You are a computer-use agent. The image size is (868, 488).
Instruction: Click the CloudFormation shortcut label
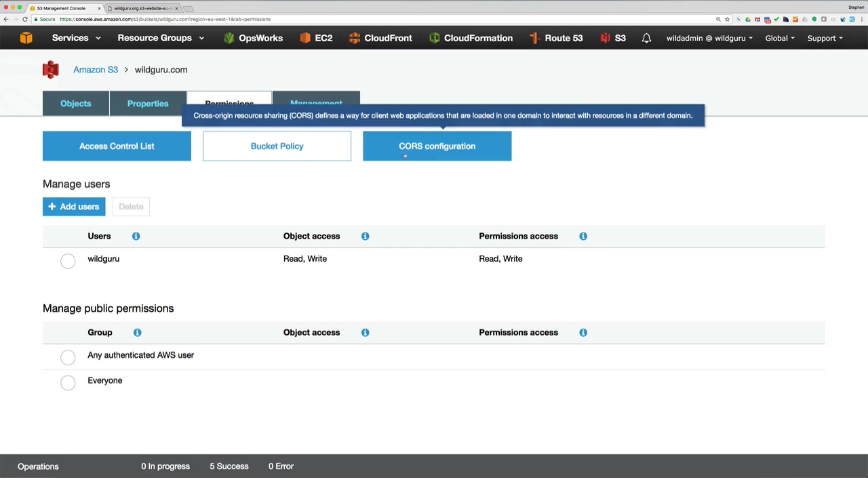(x=478, y=38)
